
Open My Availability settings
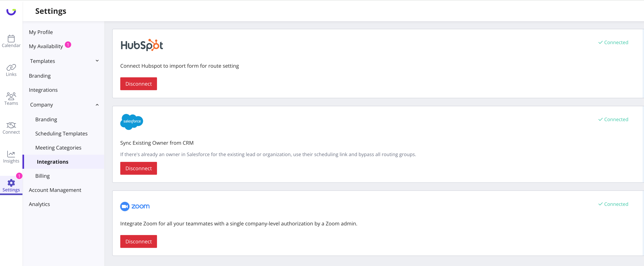point(46,46)
